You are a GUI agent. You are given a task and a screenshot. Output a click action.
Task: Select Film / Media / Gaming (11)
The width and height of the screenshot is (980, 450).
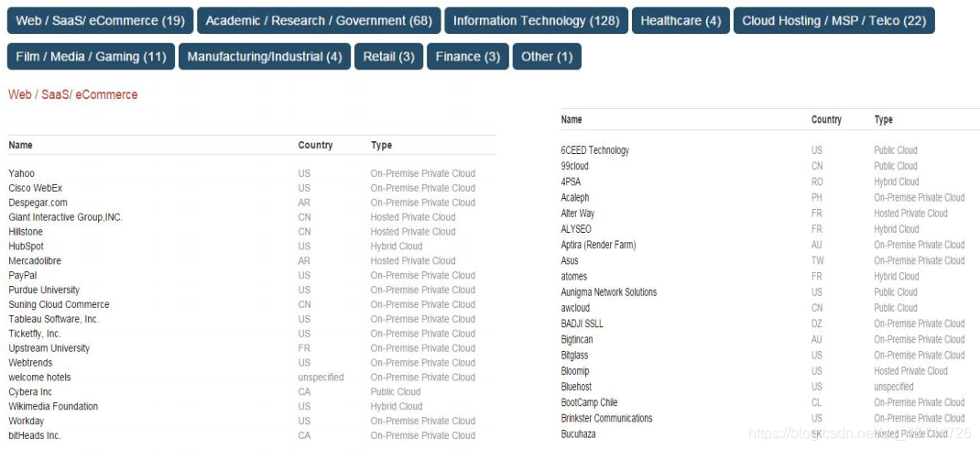click(92, 56)
